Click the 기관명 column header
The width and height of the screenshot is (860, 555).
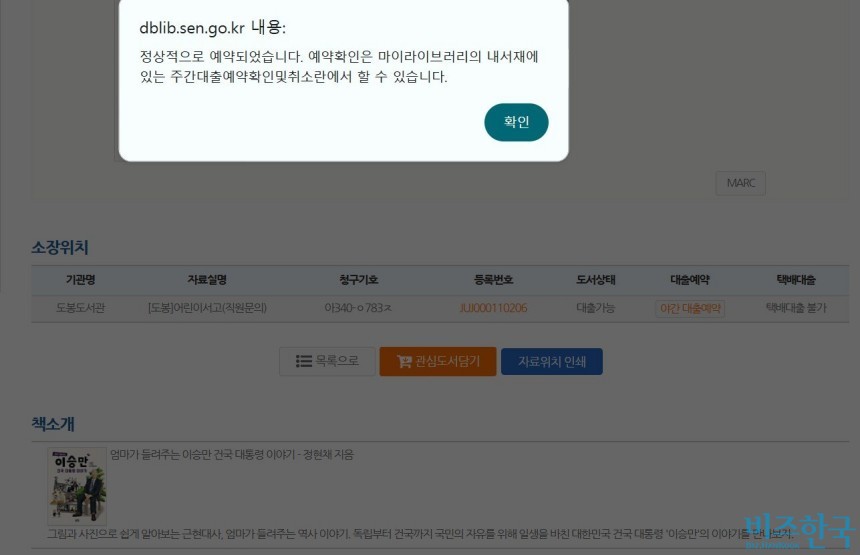80,280
